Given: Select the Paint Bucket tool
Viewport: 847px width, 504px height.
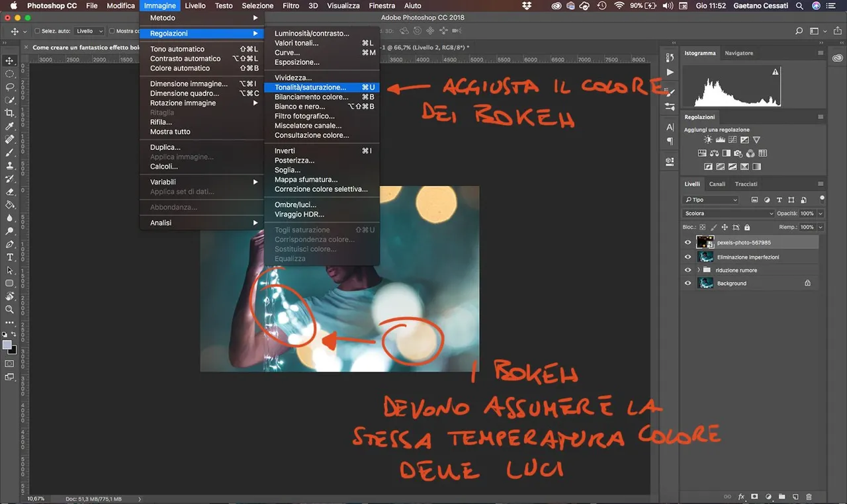Looking at the screenshot, I should tap(10, 205).
